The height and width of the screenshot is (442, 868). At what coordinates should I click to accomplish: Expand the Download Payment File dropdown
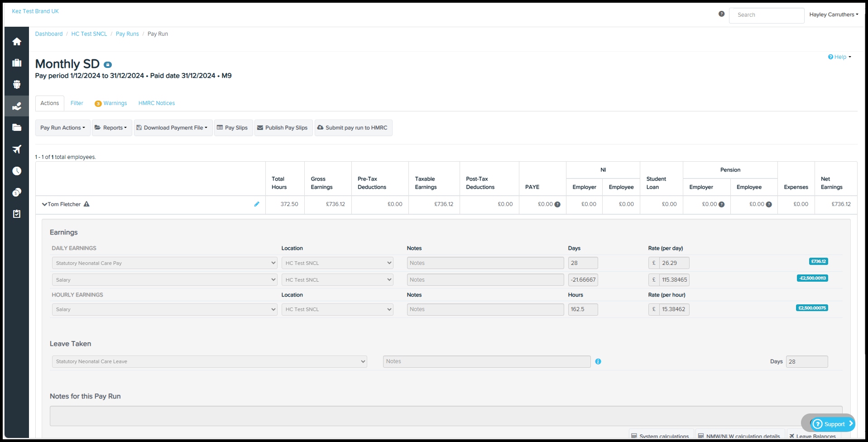(173, 128)
